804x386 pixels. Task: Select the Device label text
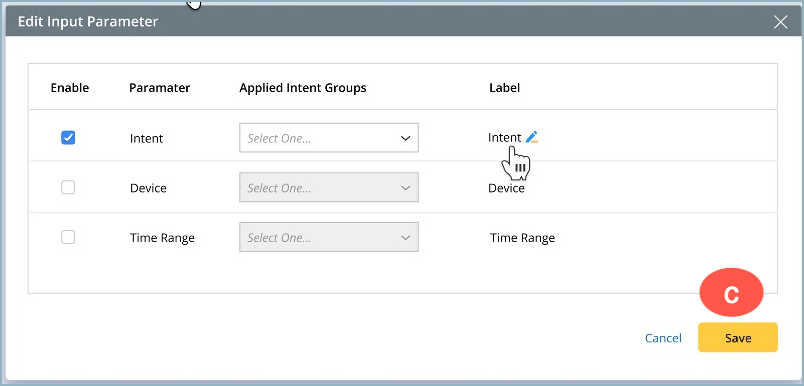point(506,188)
